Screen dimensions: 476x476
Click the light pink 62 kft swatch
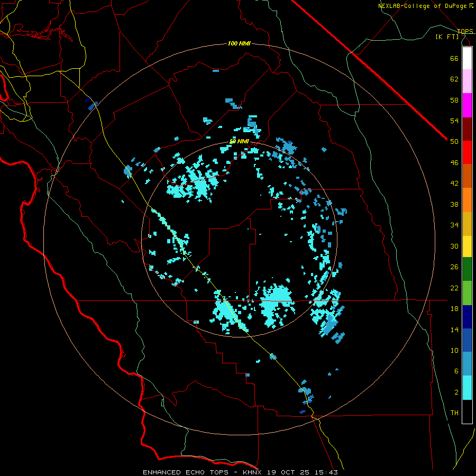tap(467, 81)
